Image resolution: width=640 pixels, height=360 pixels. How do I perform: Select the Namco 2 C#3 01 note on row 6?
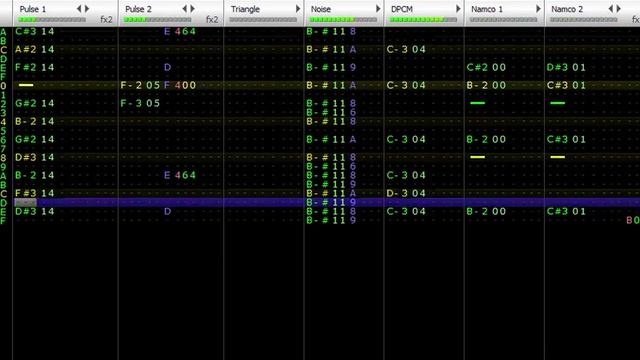pos(566,139)
